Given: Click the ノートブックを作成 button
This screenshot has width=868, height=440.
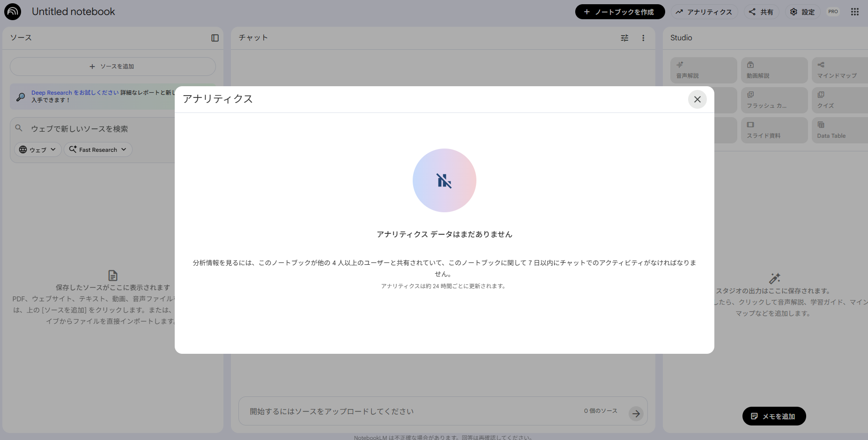Looking at the screenshot, I should [620, 12].
